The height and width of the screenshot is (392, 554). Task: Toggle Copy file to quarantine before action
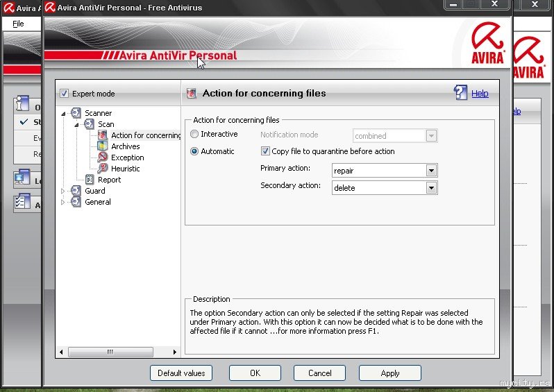point(265,151)
